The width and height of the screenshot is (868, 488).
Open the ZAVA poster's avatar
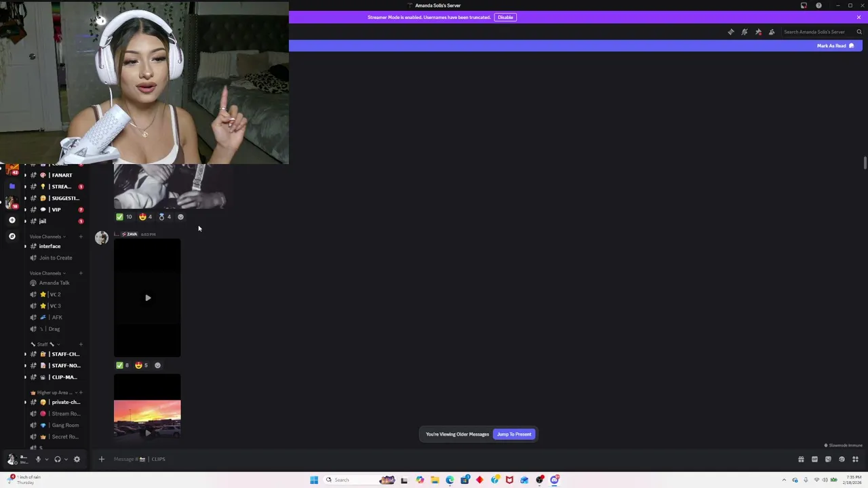click(x=102, y=238)
